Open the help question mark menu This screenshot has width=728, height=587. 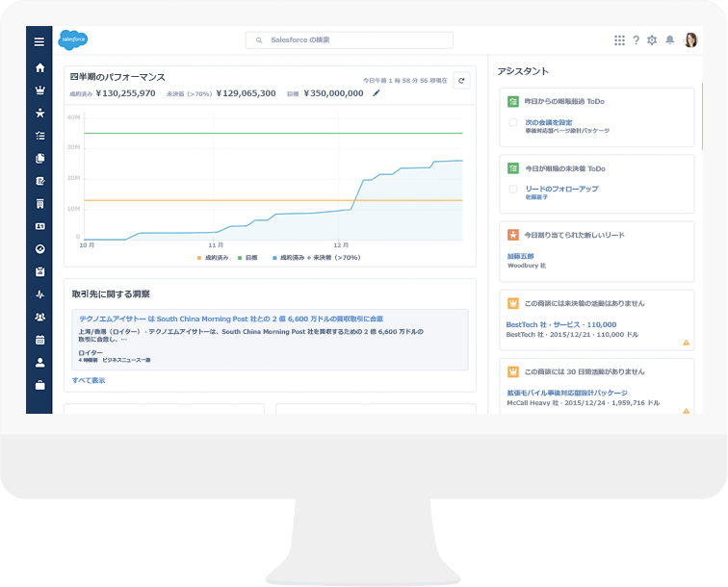636,40
